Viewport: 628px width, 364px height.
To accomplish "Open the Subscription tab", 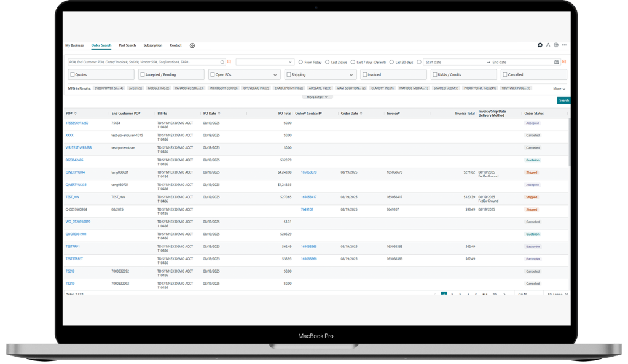I will [x=153, y=45].
